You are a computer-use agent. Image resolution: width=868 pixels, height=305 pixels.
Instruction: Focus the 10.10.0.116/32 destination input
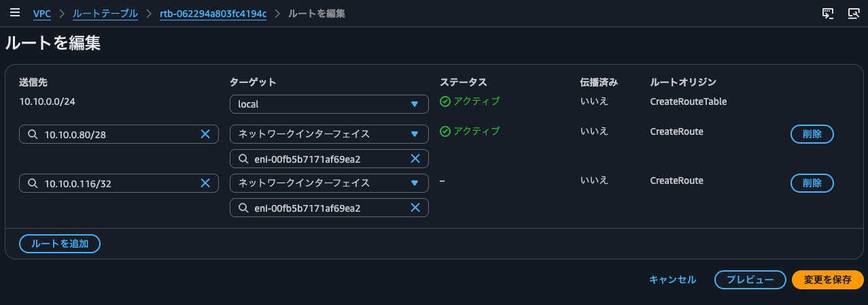pyautogui.click(x=119, y=183)
